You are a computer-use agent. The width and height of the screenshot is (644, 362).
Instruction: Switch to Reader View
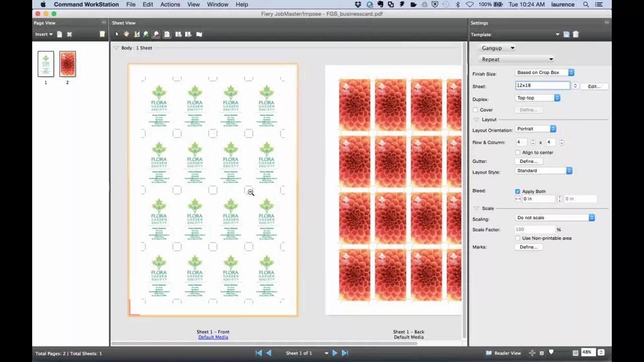pos(504,353)
